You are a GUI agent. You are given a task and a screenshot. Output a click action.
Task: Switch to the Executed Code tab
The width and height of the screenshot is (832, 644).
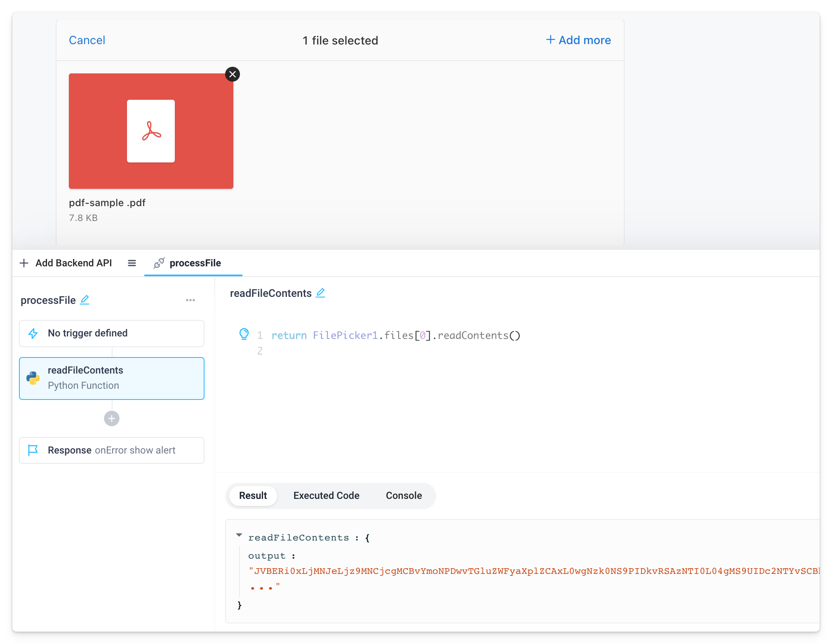(x=326, y=495)
